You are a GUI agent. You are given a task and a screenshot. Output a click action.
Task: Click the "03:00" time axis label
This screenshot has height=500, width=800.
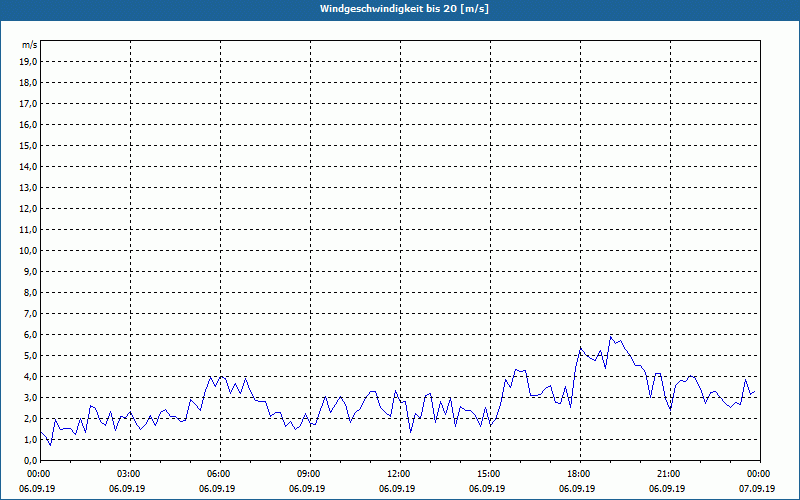click(x=128, y=474)
